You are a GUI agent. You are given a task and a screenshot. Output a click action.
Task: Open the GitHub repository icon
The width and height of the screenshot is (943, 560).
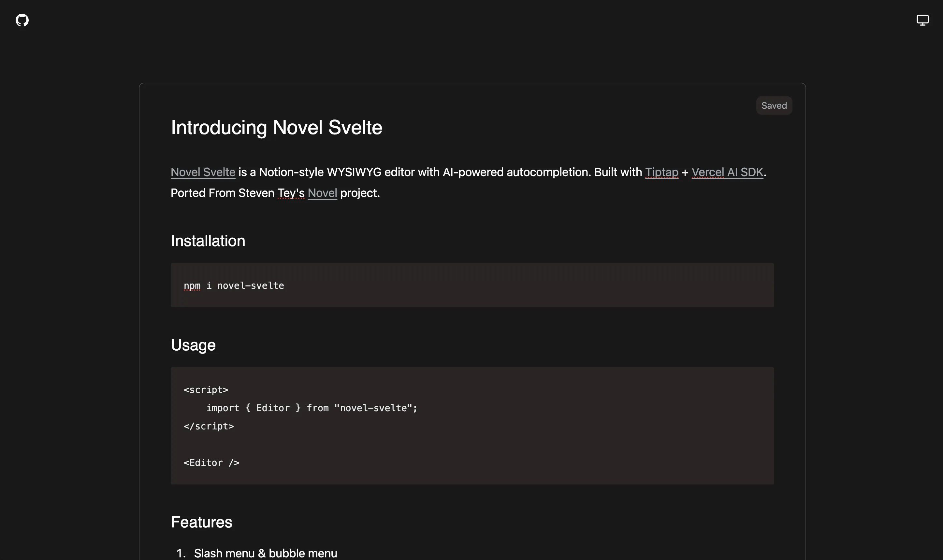coord(22,20)
